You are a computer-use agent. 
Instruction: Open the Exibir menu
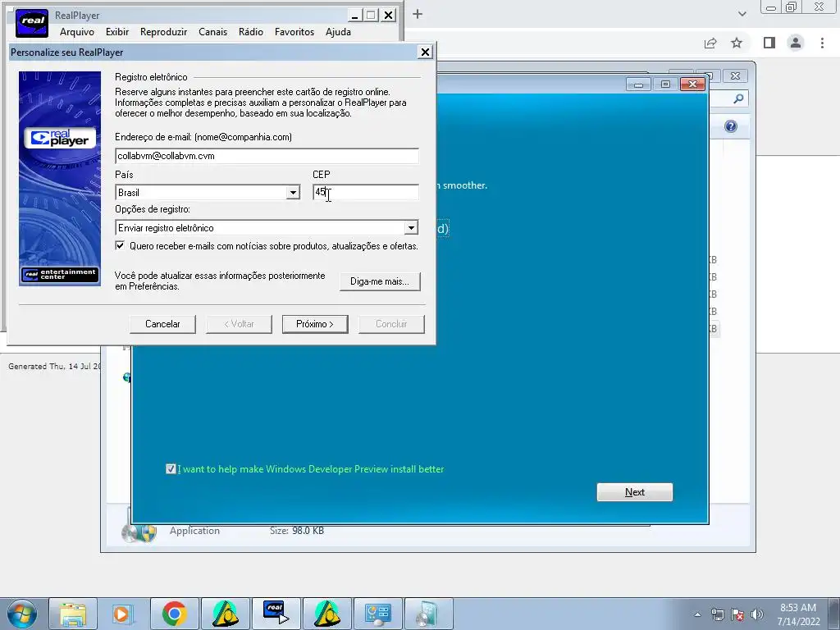(117, 32)
